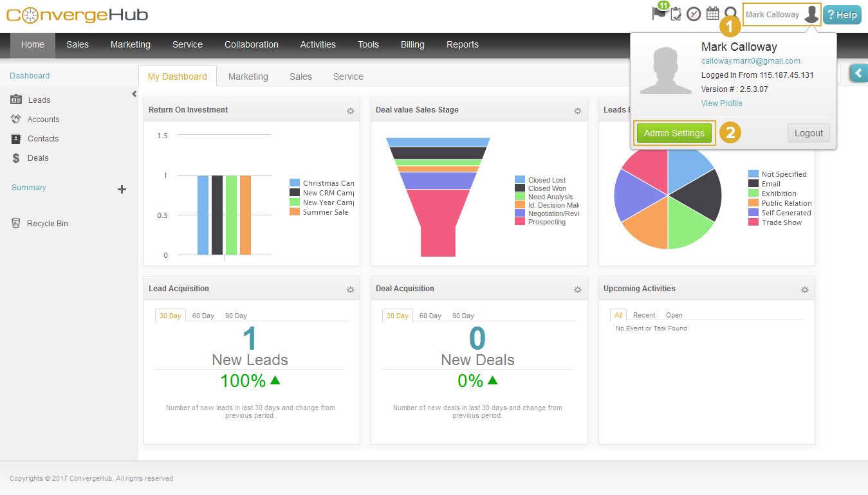Switch to the Service dashboard tab

pos(348,76)
